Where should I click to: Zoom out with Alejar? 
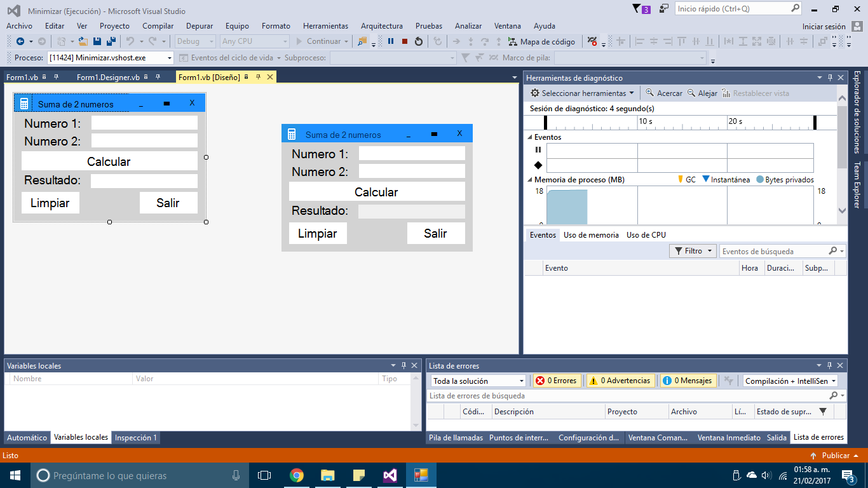click(x=702, y=93)
